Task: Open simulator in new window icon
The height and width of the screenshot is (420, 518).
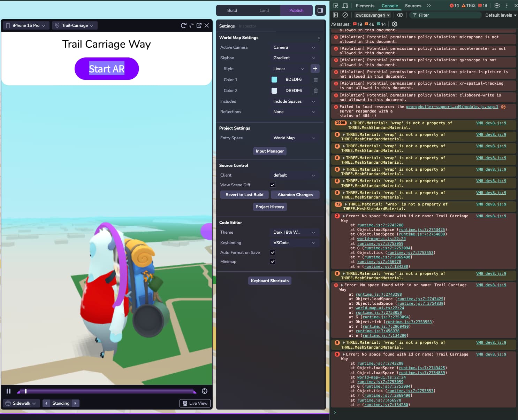Action: [199, 25]
